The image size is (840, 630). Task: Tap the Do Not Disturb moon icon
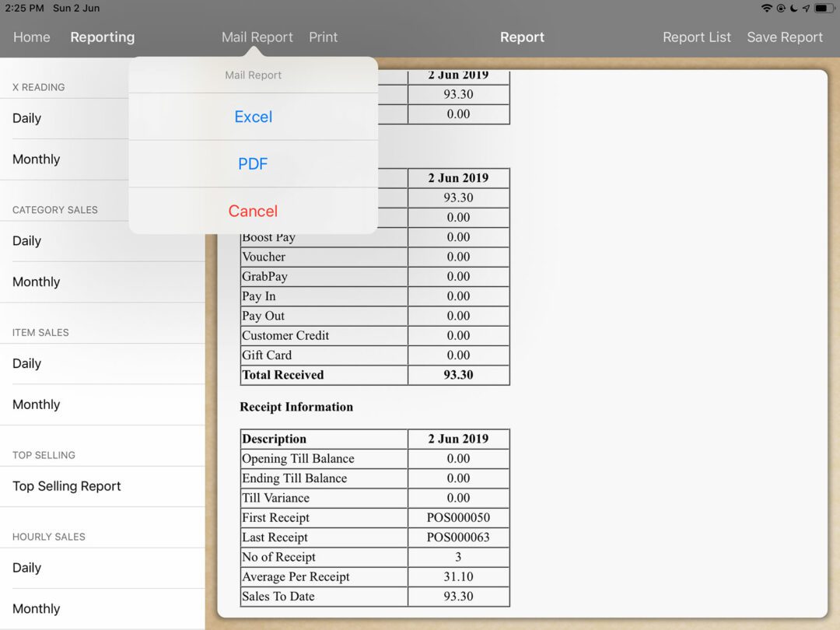[x=793, y=8]
